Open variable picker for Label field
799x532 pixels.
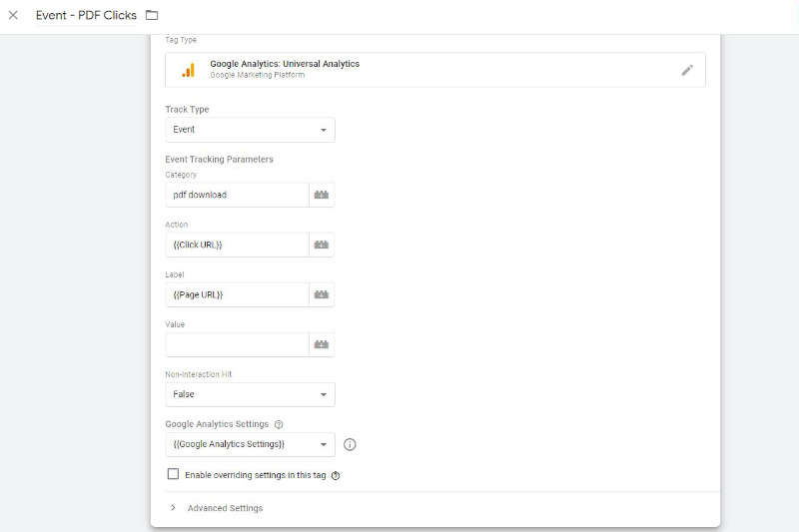click(321, 294)
